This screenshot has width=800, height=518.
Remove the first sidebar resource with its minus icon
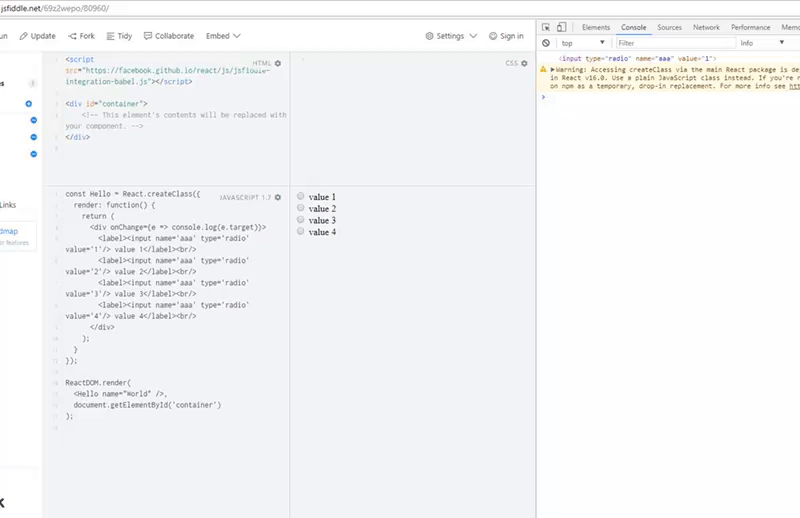(34, 120)
